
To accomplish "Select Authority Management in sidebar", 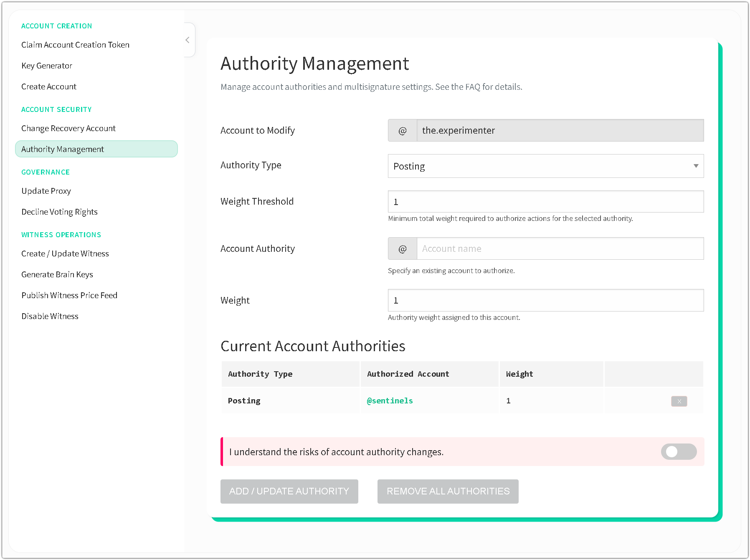I will pyautogui.click(x=96, y=149).
